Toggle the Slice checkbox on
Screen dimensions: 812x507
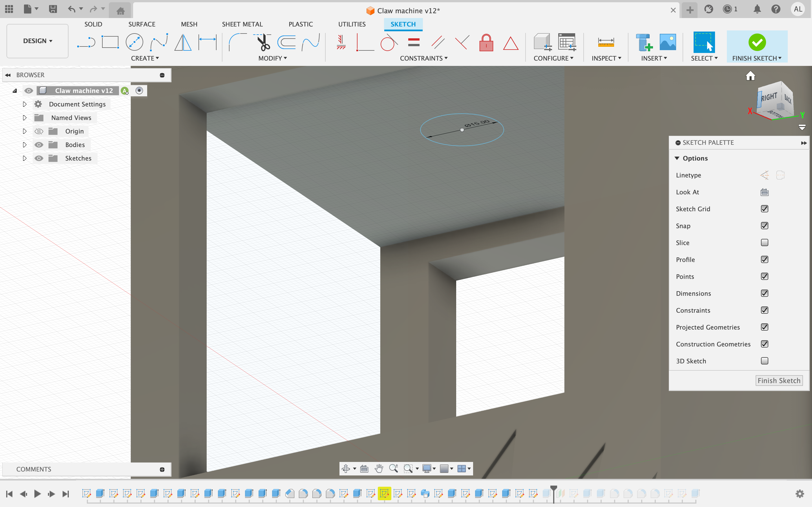pos(765,243)
